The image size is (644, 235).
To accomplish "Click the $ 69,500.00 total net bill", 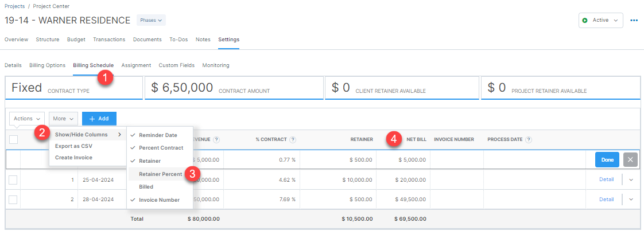I will click(410, 219).
